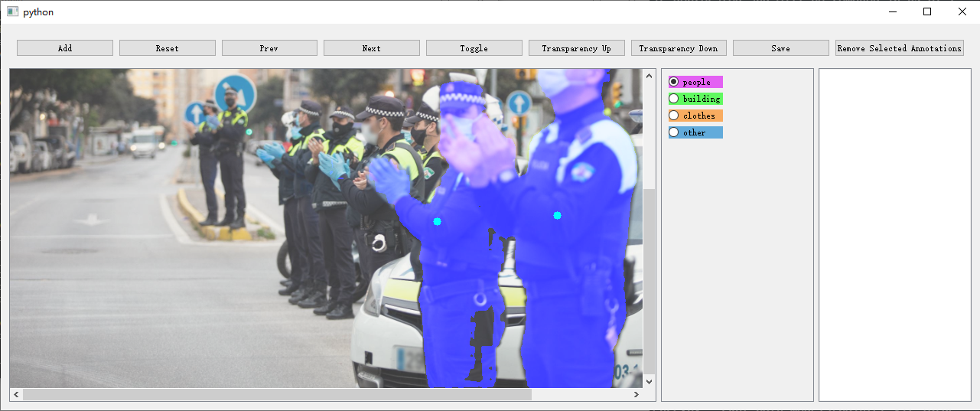The height and width of the screenshot is (411, 980).
Task: Pick the other category radio button
Action: coord(674,132)
